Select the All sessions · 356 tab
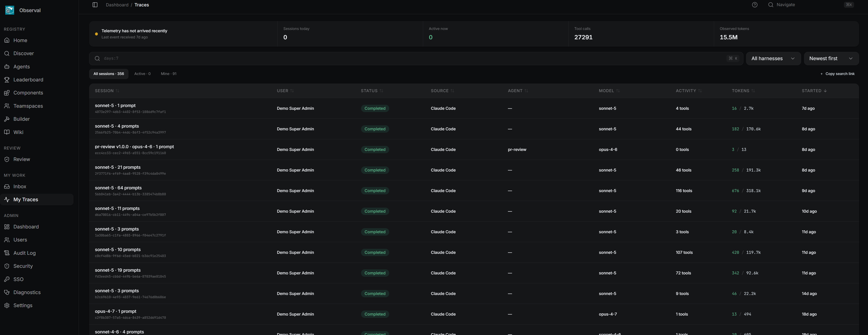 108,74
